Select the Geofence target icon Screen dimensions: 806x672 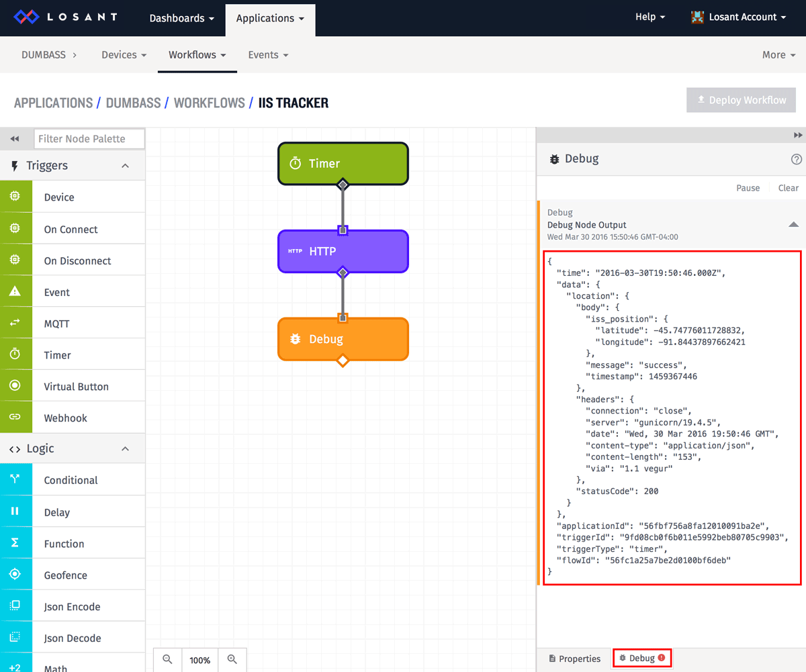click(15, 575)
